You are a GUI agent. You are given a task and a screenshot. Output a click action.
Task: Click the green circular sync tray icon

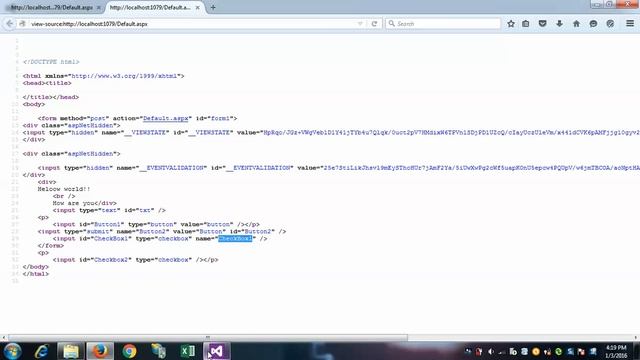[x=558, y=351]
